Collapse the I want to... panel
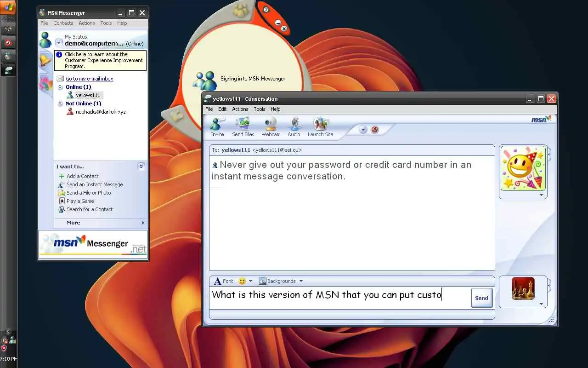The image size is (588, 368). point(141,167)
